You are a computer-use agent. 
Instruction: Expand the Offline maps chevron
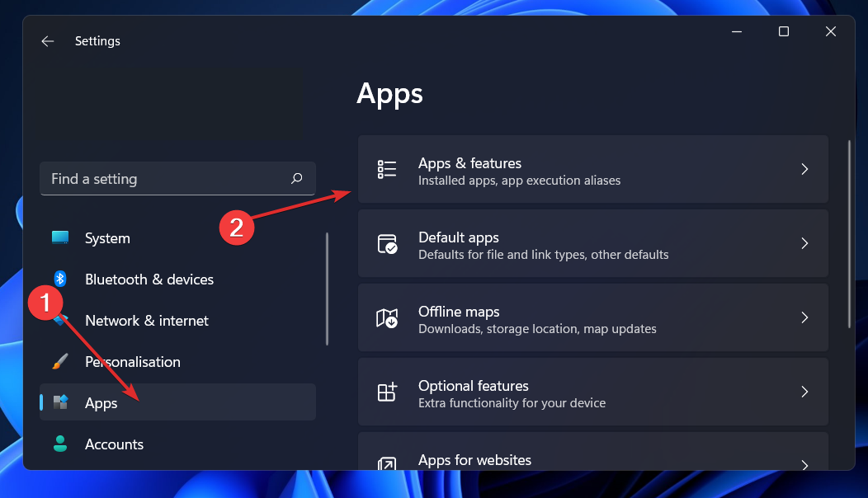click(804, 317)
